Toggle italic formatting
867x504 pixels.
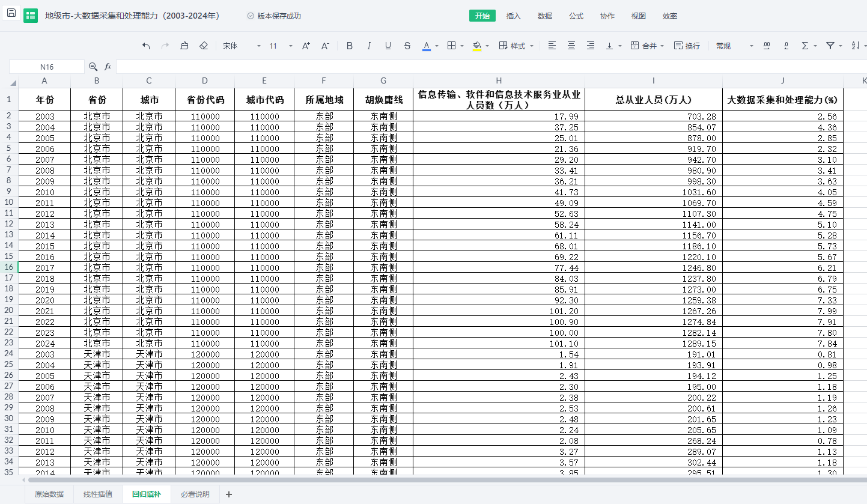[369, 46]
